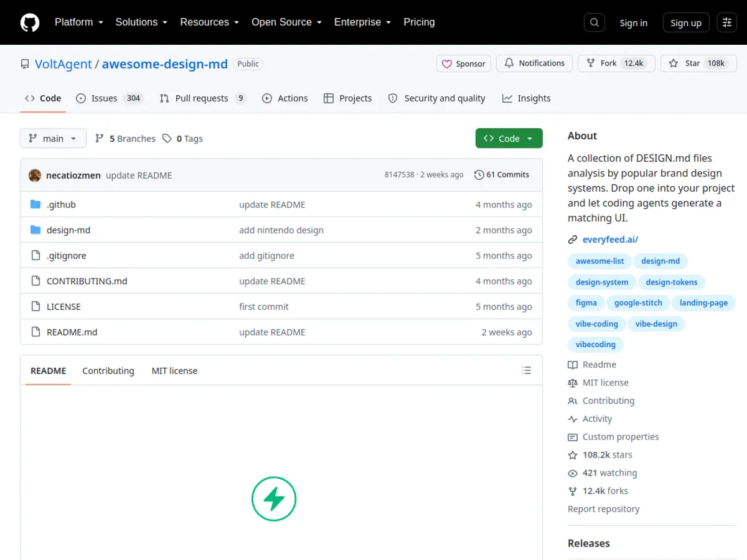This screenshot has height=560, width=747.
Task: Click the repository icon beside VoltAgent
Action: click(25, 64)
